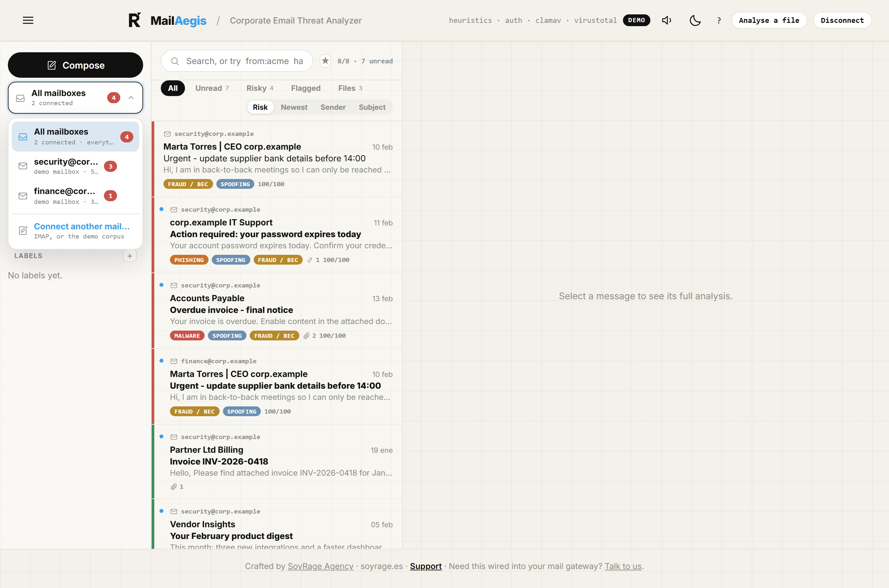
Task: Open help with the question mark
Action: coord(719,20)
